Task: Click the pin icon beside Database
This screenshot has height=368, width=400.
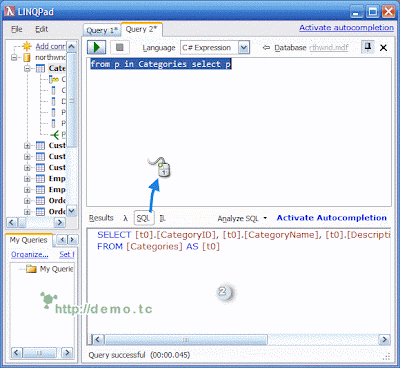Action: click(368, 47)
